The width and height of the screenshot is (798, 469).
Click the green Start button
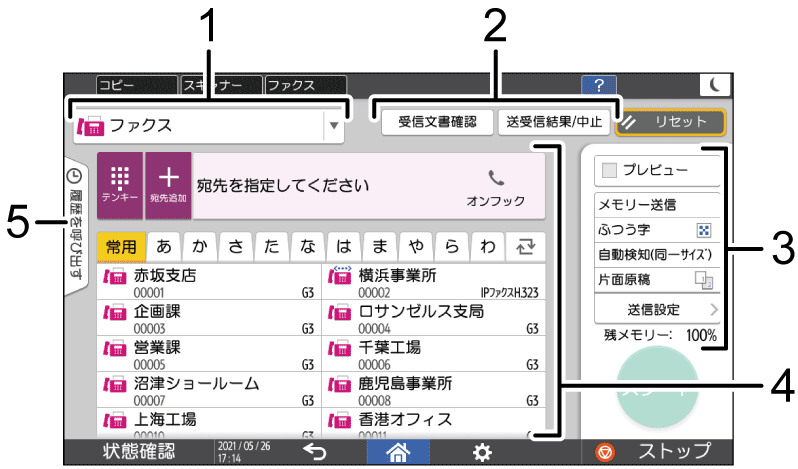click(657, 388)
